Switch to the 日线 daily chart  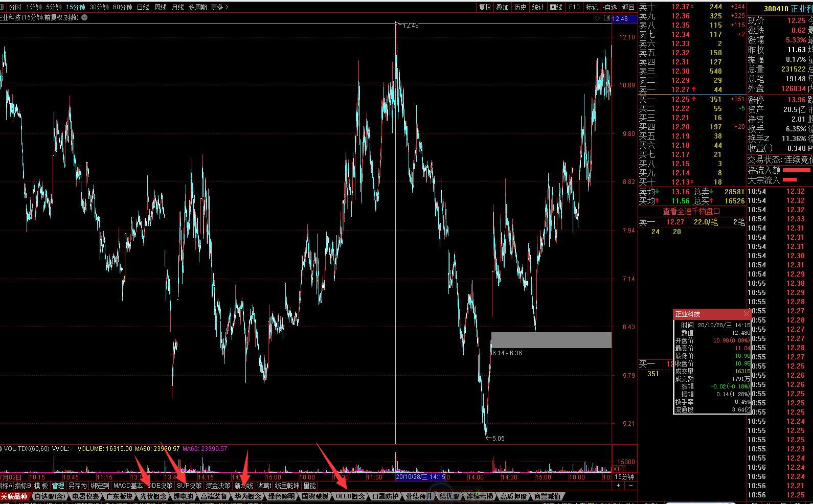(143, 7)
